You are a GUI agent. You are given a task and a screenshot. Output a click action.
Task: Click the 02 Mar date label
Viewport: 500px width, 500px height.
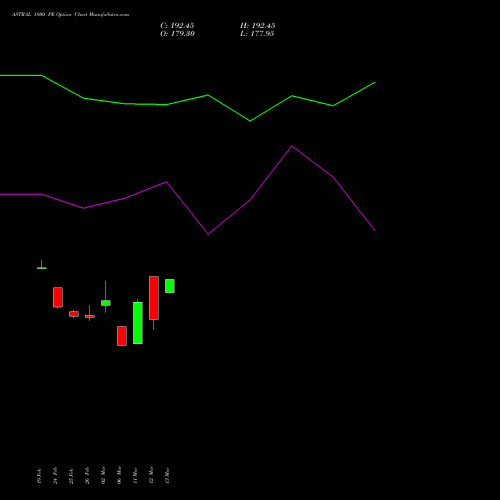(x=103, y=475)
